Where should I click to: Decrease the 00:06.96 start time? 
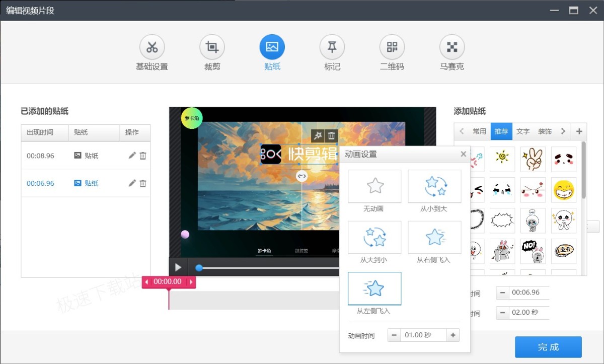coord(502,293)
